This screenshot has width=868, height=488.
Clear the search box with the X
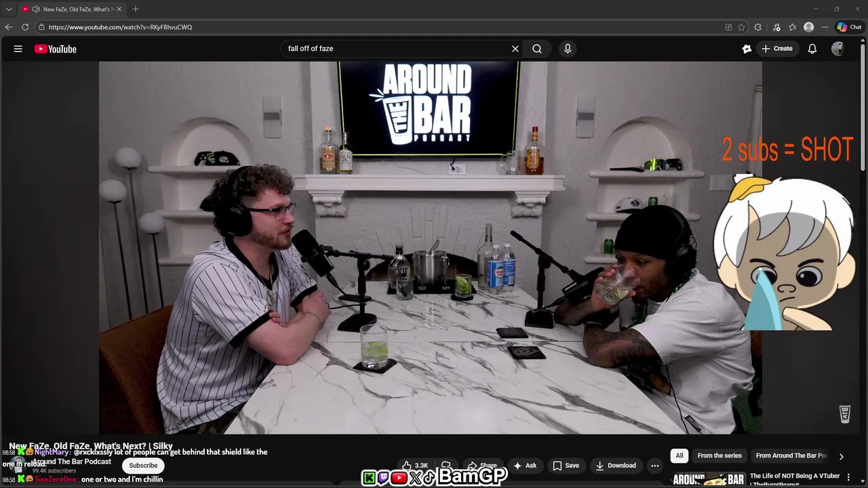pos(515,49)
